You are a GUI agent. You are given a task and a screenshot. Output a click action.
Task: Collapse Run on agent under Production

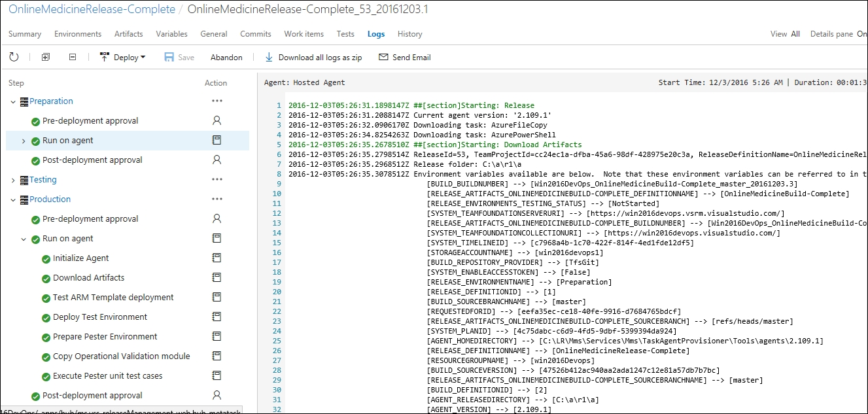pyautogui.click(x=24, y=239)
